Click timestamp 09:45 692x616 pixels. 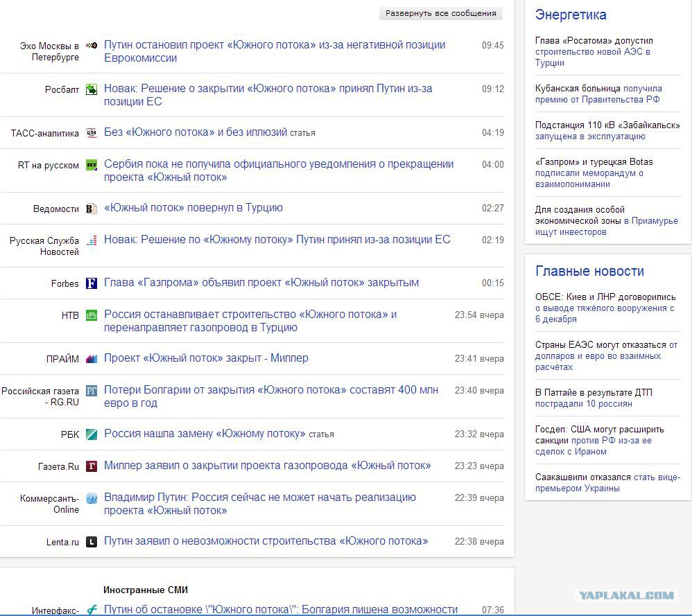(493, 46)
